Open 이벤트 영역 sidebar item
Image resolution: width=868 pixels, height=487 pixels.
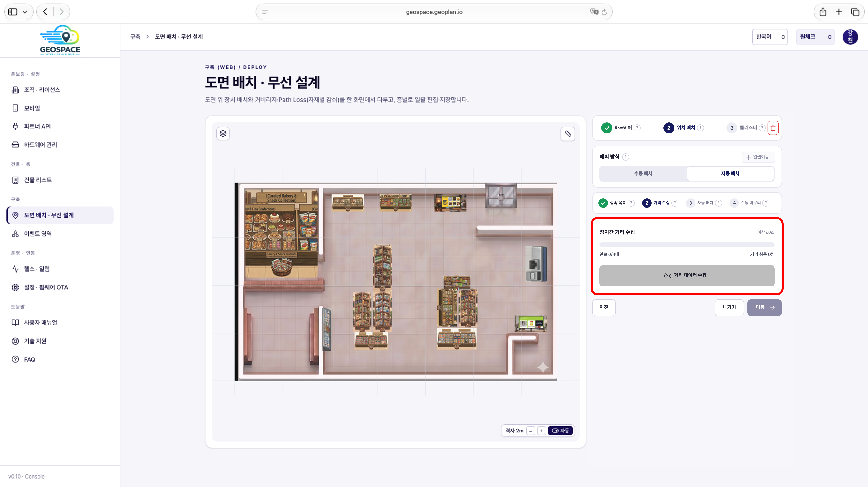coord(60,234)
